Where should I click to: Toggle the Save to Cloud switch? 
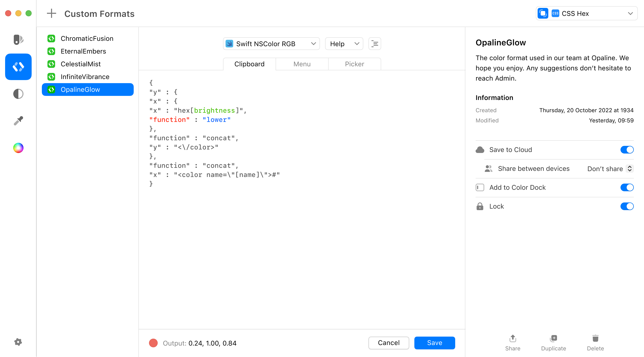point(627,150)
